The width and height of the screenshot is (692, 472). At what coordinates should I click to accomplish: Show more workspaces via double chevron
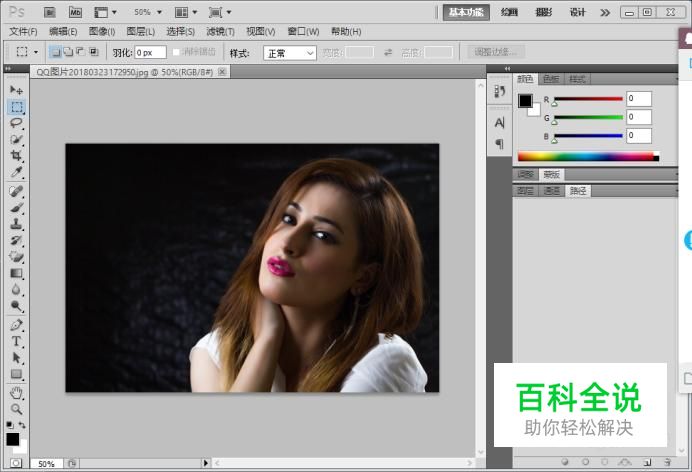605,12
